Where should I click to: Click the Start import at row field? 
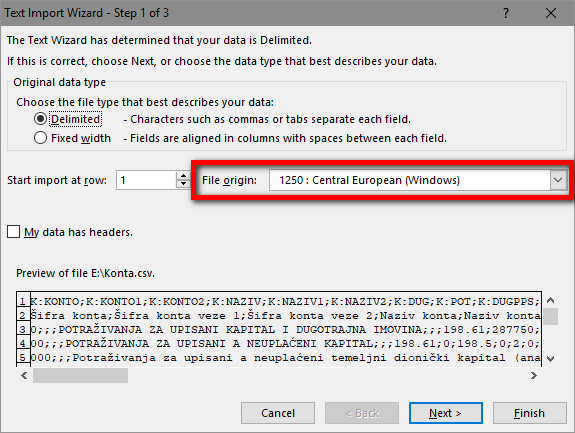pos(147,180)
